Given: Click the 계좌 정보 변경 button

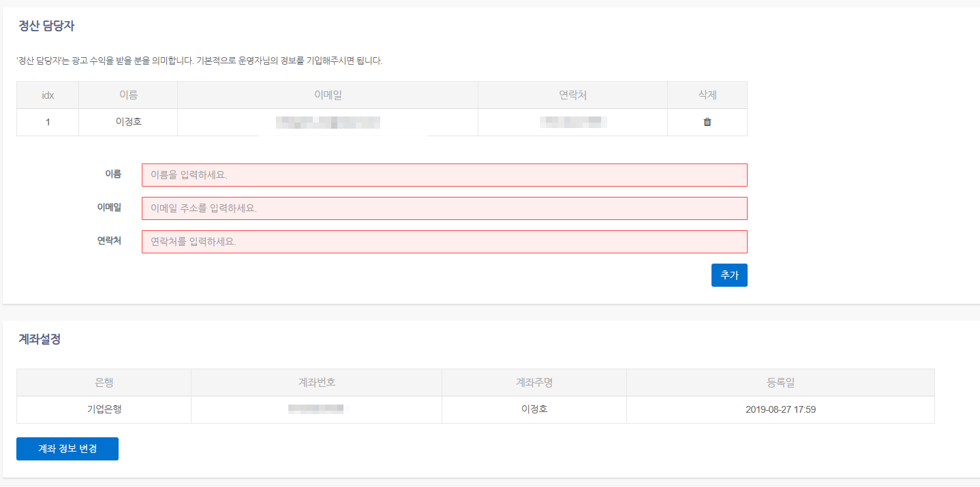Looking at the screenshot, I should pyautogui.click(x=67, y=448).
